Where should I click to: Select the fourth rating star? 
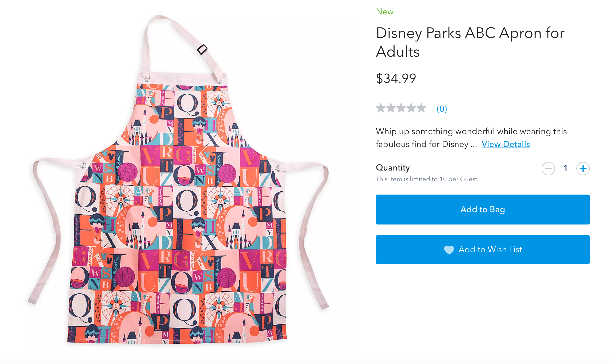[x=411, y=108]
